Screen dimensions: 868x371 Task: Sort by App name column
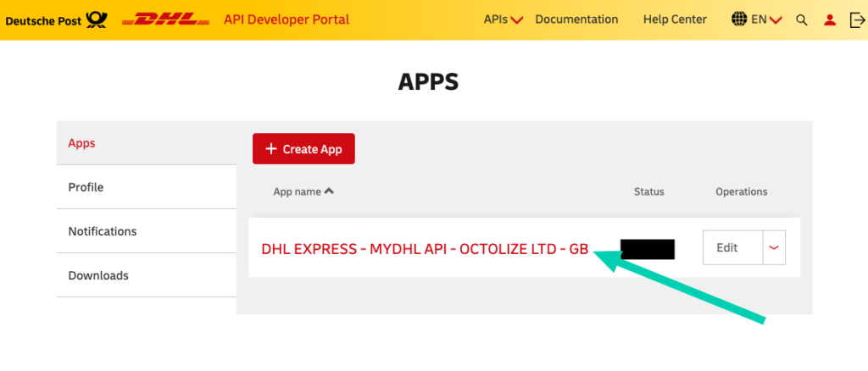[x=303, y=192]
